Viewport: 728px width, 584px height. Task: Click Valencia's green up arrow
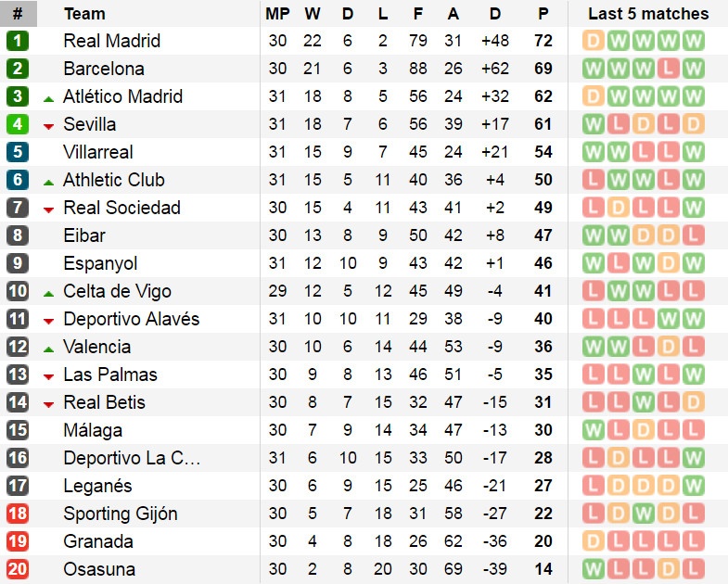click(49, 348)
